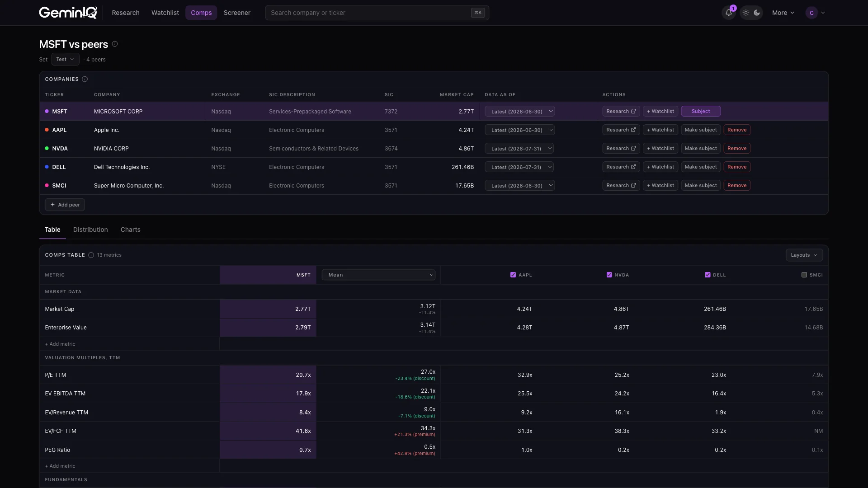Remove AAPL from peers

[x=737, y=130]
